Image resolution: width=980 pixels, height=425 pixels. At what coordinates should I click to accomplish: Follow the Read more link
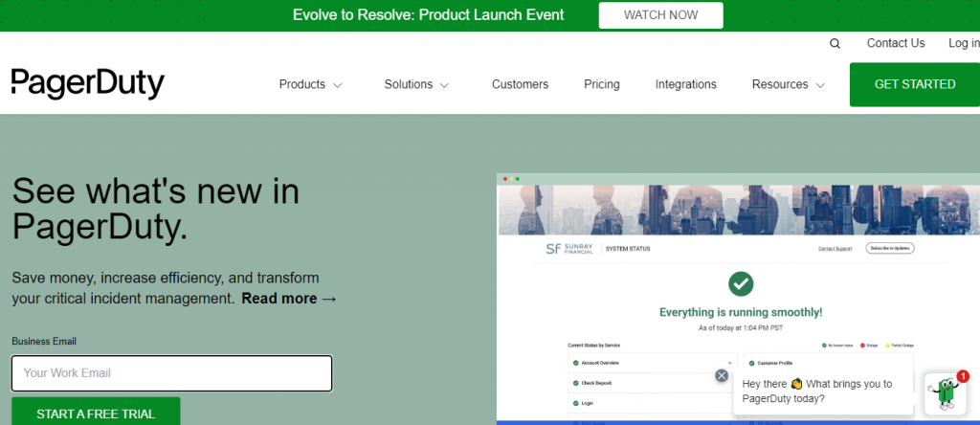point(289,299)
